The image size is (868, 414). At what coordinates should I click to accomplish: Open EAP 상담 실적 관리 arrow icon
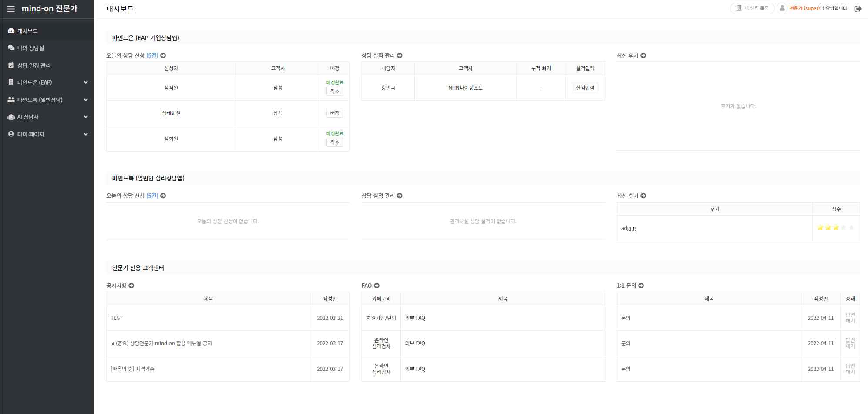pos(400,55)
